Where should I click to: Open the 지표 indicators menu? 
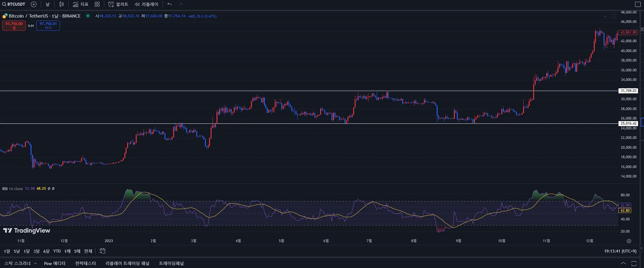pyautogui.click(x=80, y=4)
